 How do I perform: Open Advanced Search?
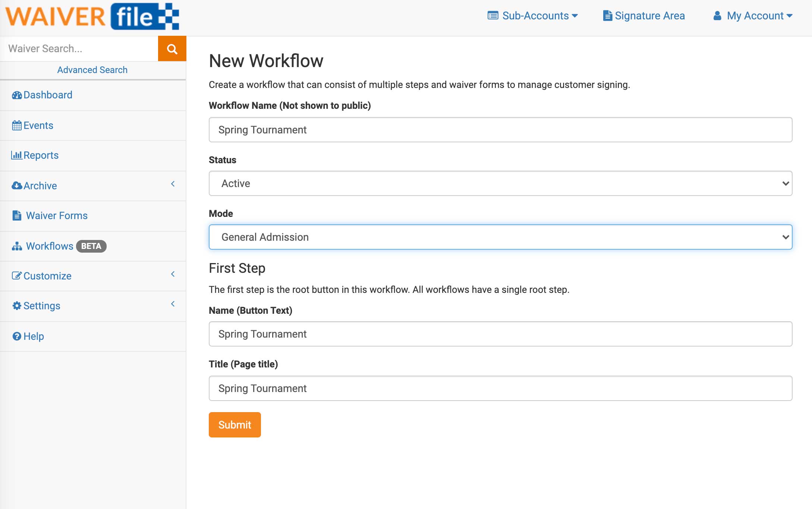[92, 70]
